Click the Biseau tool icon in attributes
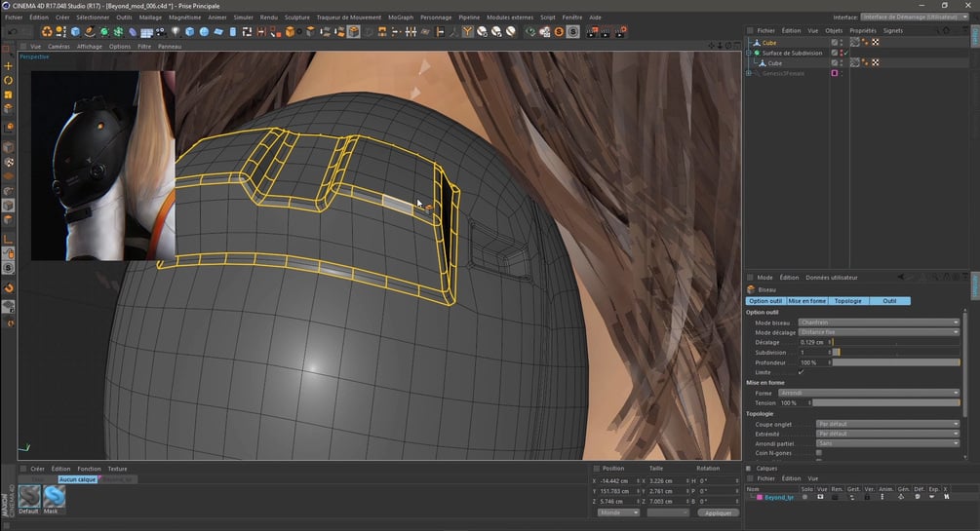The height and width of the screenshot is (531, 980). pos(751,289)
